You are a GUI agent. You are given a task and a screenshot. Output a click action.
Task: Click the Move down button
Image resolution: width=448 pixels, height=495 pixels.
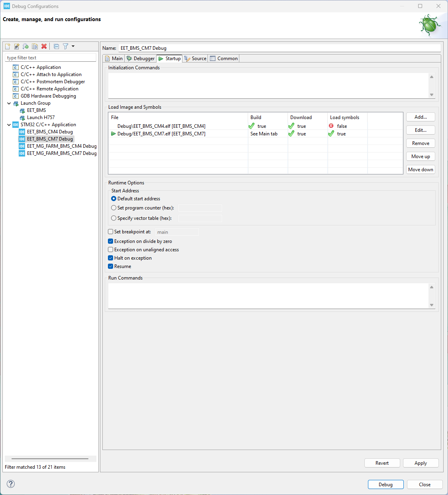click(421, 170)
